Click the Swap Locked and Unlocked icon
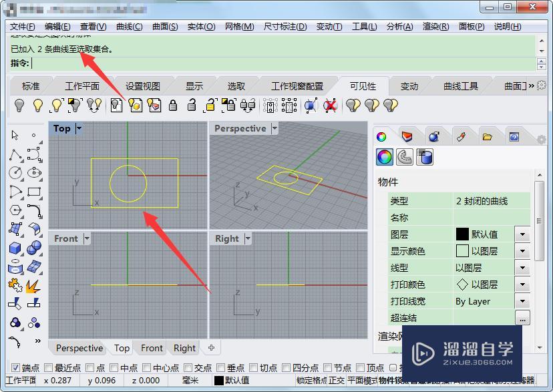This screenshot has width=553, height=392. (x=248, y=105)
